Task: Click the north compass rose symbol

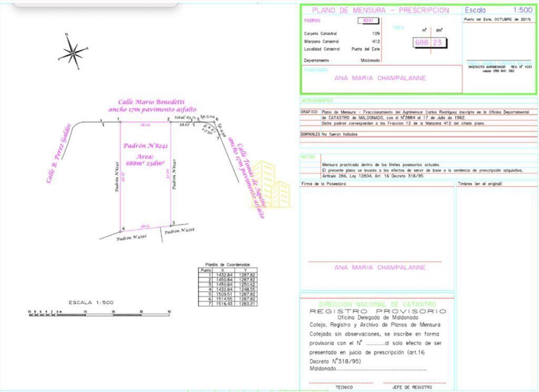Action: [73, 52]
